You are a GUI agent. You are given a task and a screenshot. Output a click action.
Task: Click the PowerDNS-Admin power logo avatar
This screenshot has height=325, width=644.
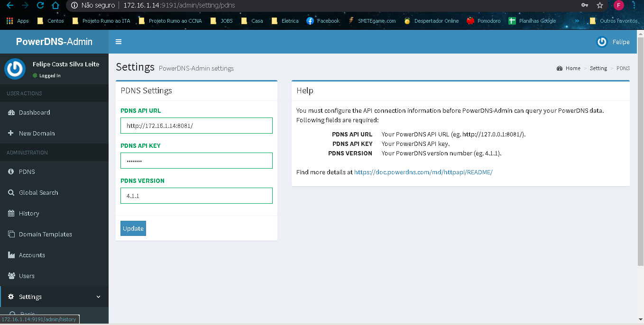15,69
